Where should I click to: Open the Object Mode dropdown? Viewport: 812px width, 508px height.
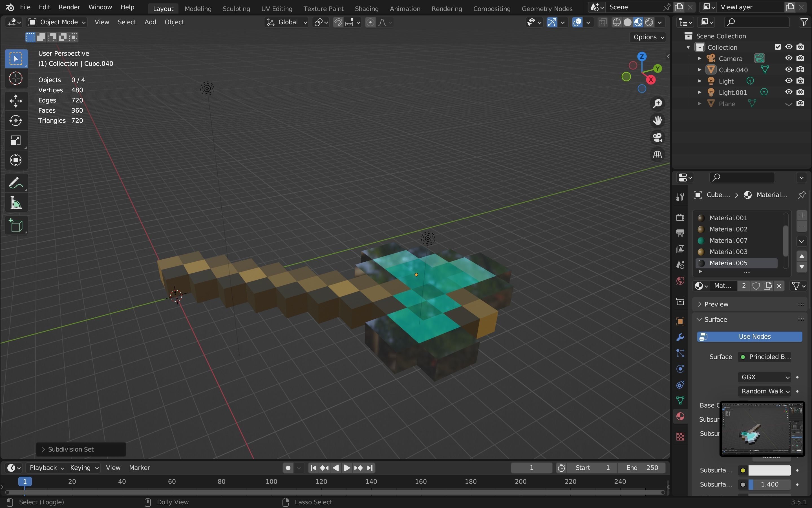click(57, 22)
